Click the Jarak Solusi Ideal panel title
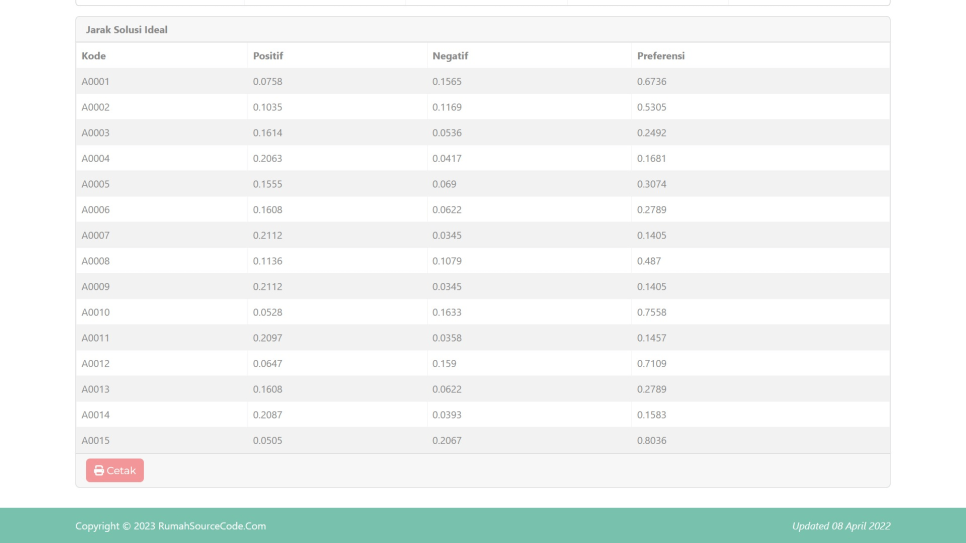966x543 pixels. click(126, 30)
